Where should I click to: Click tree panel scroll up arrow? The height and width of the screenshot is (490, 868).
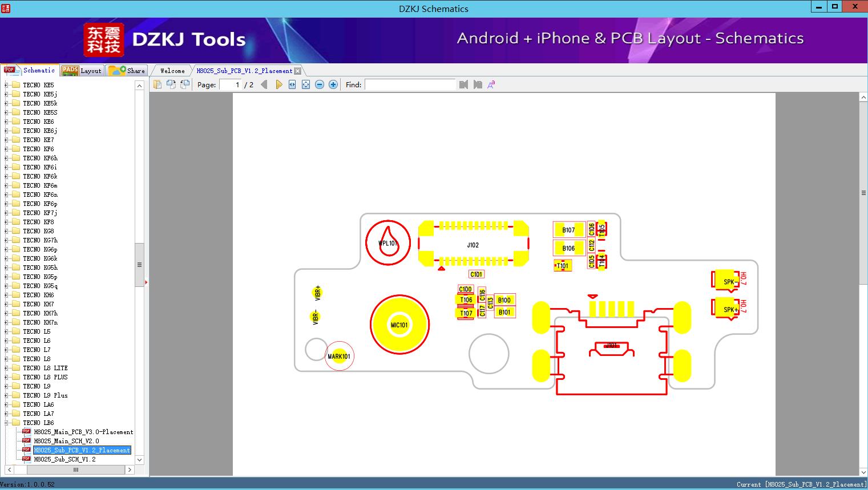tap(139, 86)
